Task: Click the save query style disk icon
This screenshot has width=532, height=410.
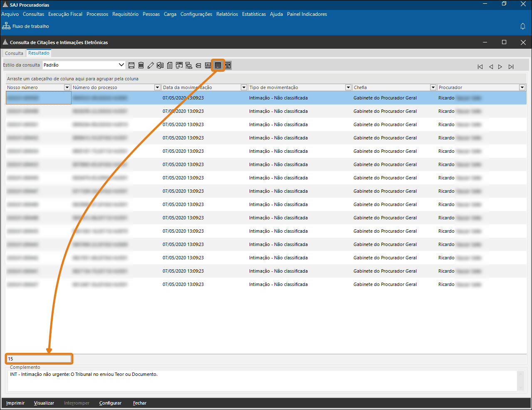Action: 131,65
